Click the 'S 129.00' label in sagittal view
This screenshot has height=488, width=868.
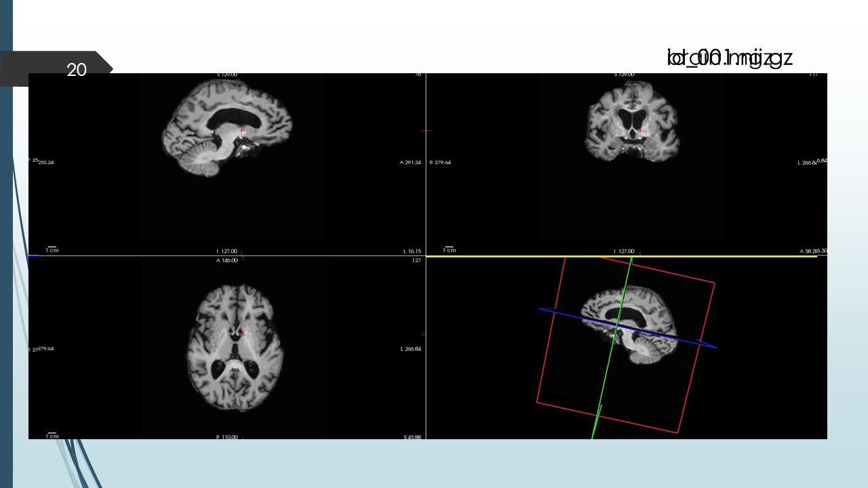tap(226, 74)
